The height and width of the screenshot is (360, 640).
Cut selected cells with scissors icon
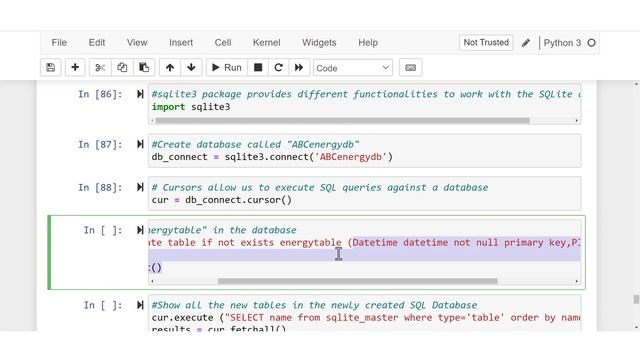tap(100, 67)
